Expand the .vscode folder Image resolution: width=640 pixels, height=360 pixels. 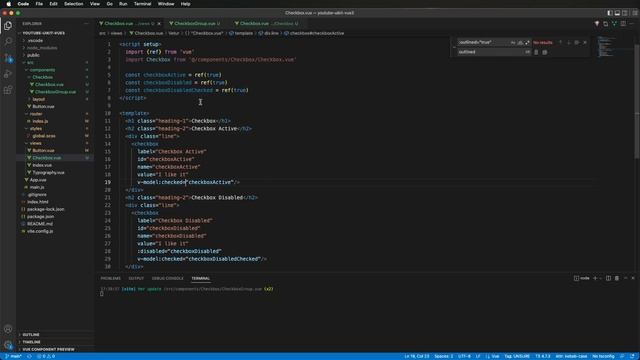coord(35,40)
